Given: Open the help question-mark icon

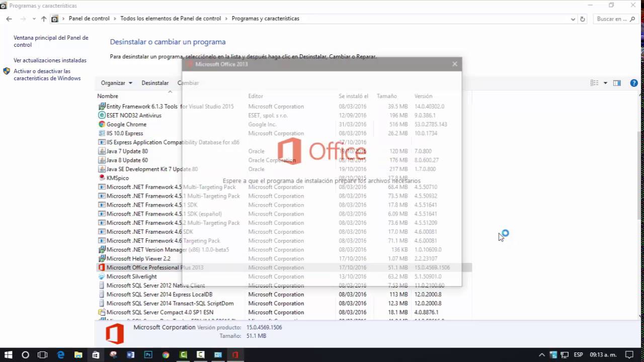Looking at the screenshot, I should pyautogui.click(x=634, y=83).
